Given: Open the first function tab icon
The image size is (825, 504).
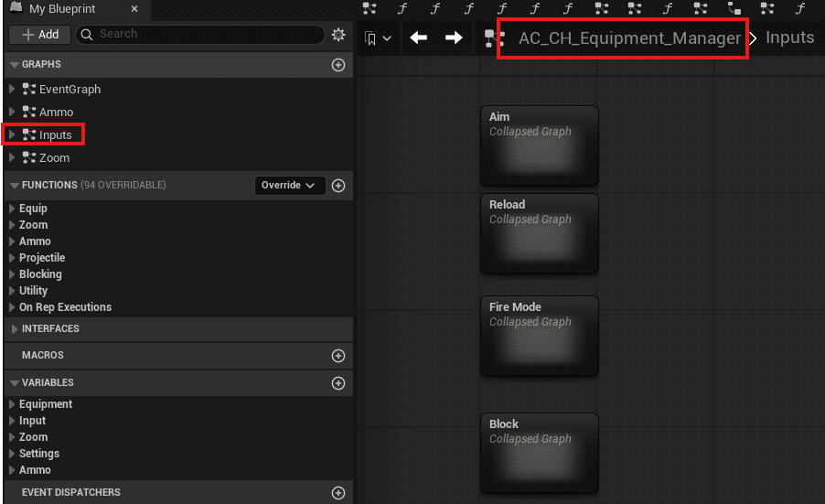Looking at the screenshot, I should click(x=402, y=8).
